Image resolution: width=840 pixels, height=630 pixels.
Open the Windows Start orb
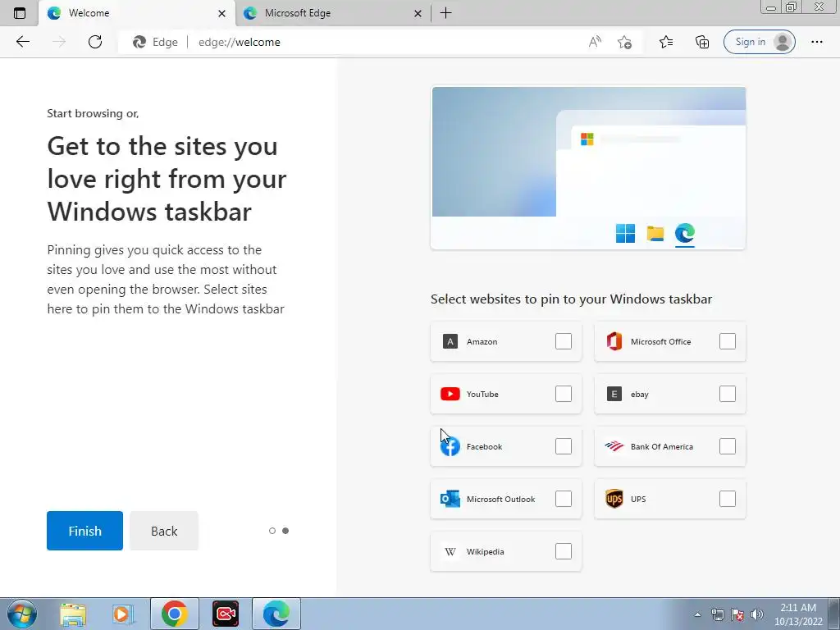click(22, 614)
